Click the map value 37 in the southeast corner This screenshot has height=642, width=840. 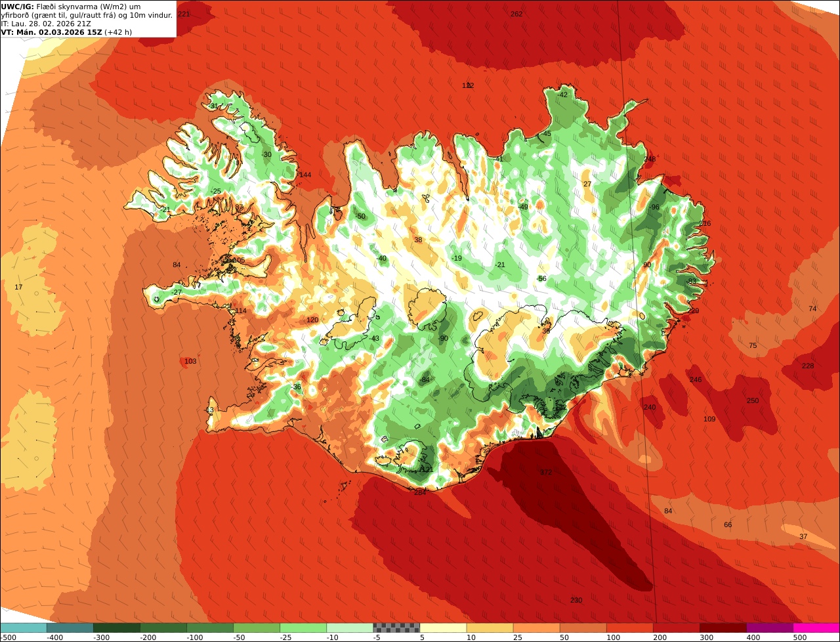(x=803, y=537)
